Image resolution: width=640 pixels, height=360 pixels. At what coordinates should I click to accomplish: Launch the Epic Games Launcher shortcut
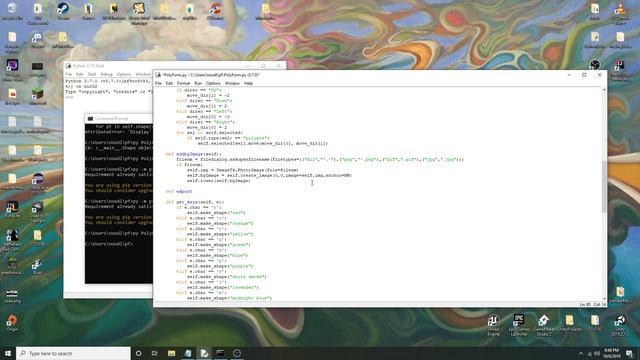coord(518,324)
